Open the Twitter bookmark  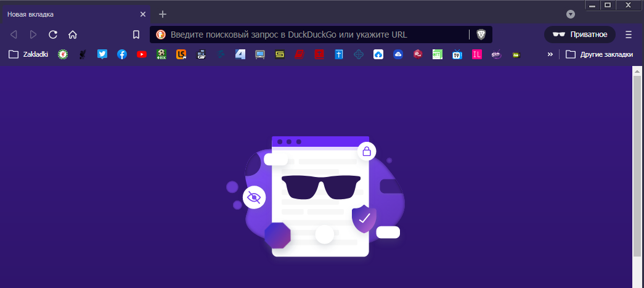[102, 54]
